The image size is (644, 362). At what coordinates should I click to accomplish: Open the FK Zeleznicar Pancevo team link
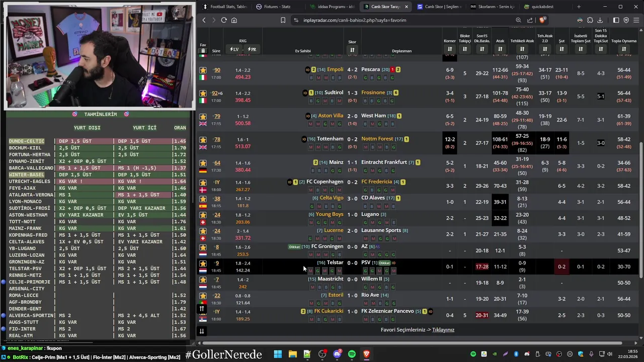coord(387,311)
